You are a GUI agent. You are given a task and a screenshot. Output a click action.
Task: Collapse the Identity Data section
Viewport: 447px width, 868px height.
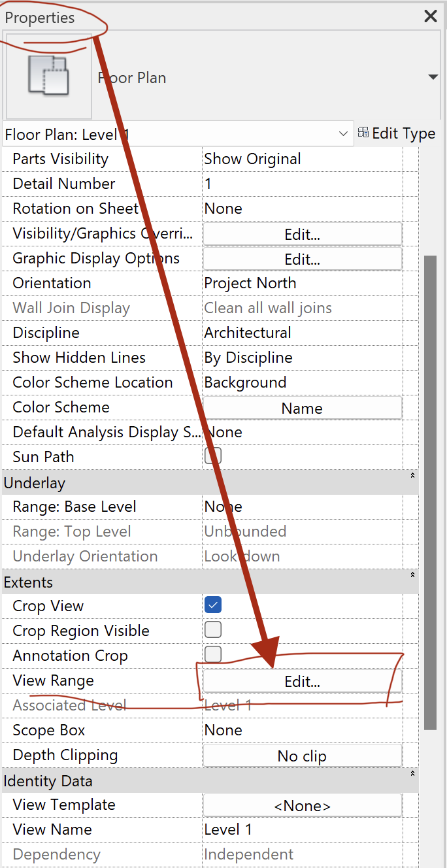tap(412, 775)
